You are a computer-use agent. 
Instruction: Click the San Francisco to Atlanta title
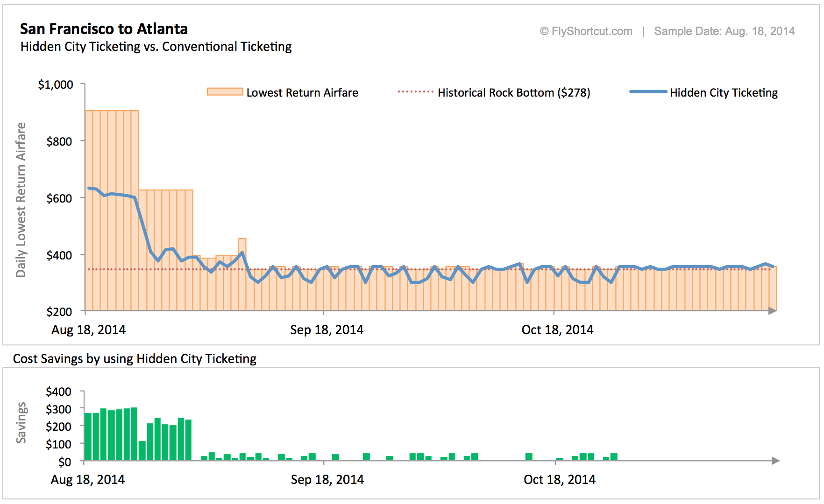pos(104,29)
